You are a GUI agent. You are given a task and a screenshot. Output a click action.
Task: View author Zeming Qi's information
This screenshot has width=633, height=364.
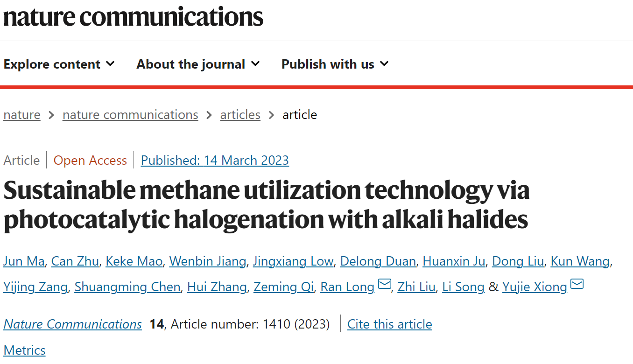(283, 287)
